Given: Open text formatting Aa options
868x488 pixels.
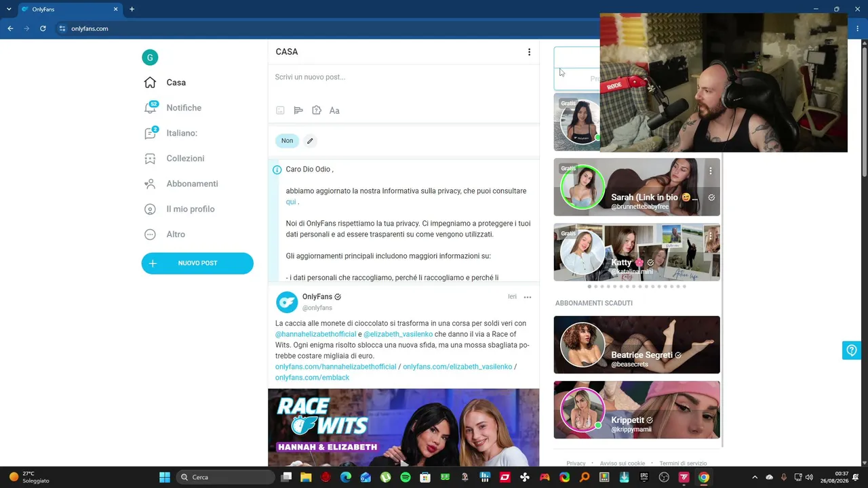Looking at the screenshot, I should point(334,110).
